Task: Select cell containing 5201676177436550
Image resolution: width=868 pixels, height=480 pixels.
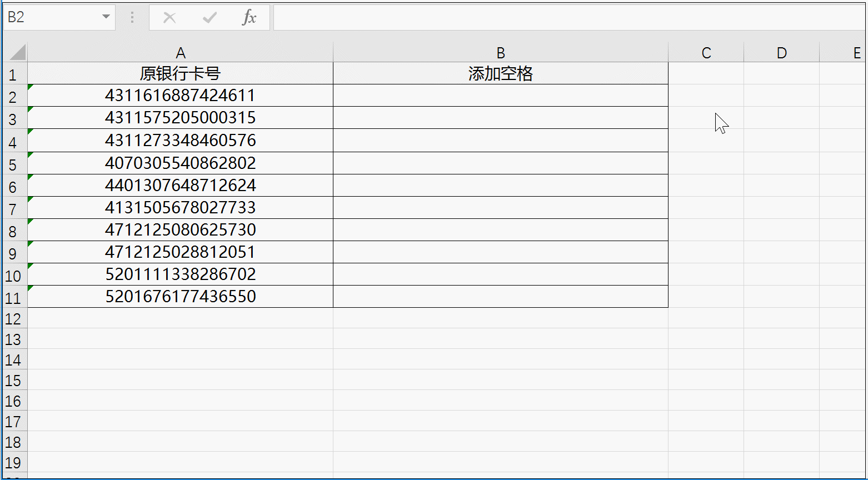Action: pyautogui.click(x=180, y=297)
